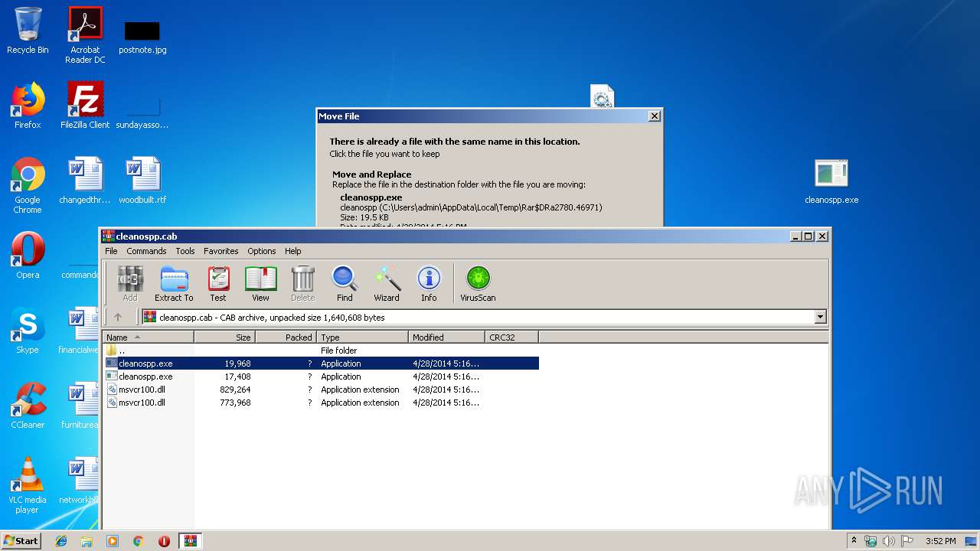Open the Action Center flag icon
This screenshot has height=551, width=980.
point(906,541)
